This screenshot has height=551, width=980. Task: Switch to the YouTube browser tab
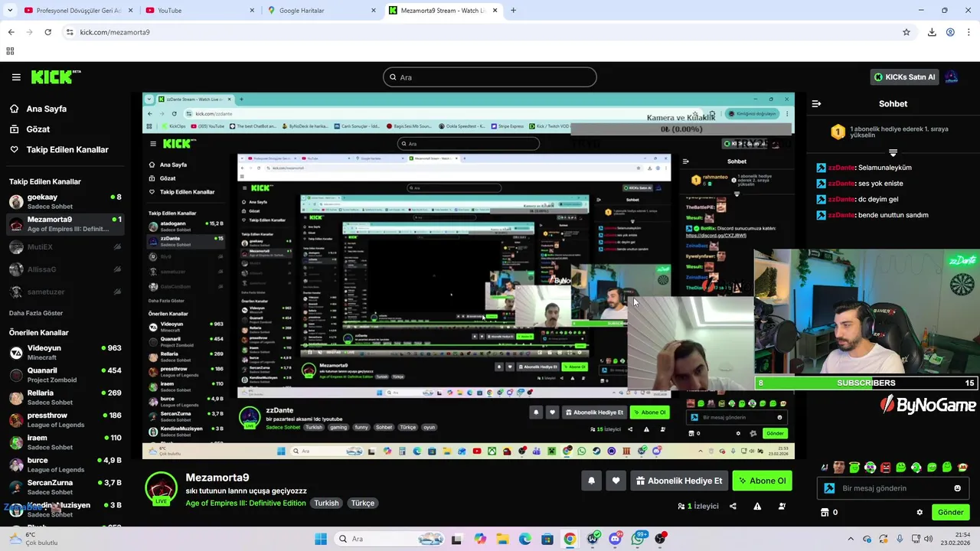(x=199, y=11)
